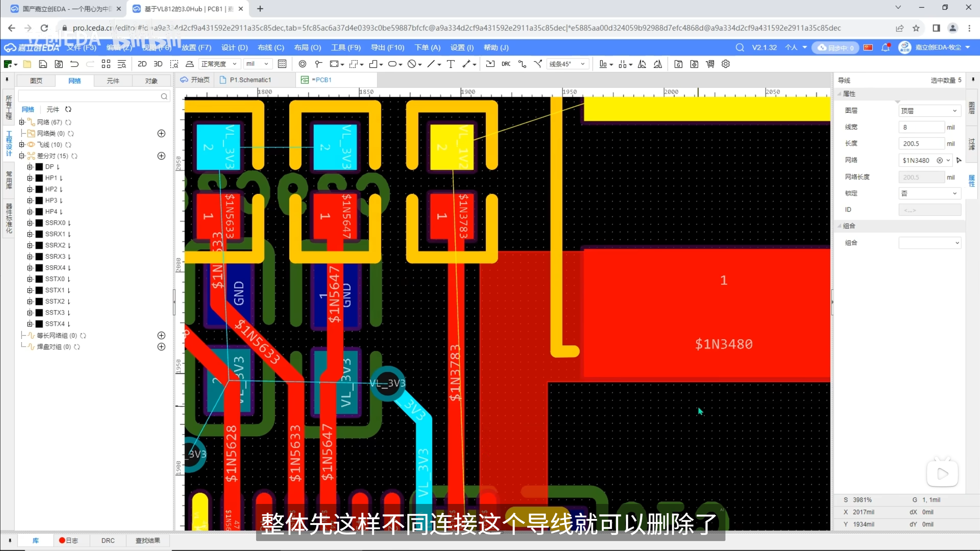Click the save file icon
This screenshot has width=980, height=551.
43,64
